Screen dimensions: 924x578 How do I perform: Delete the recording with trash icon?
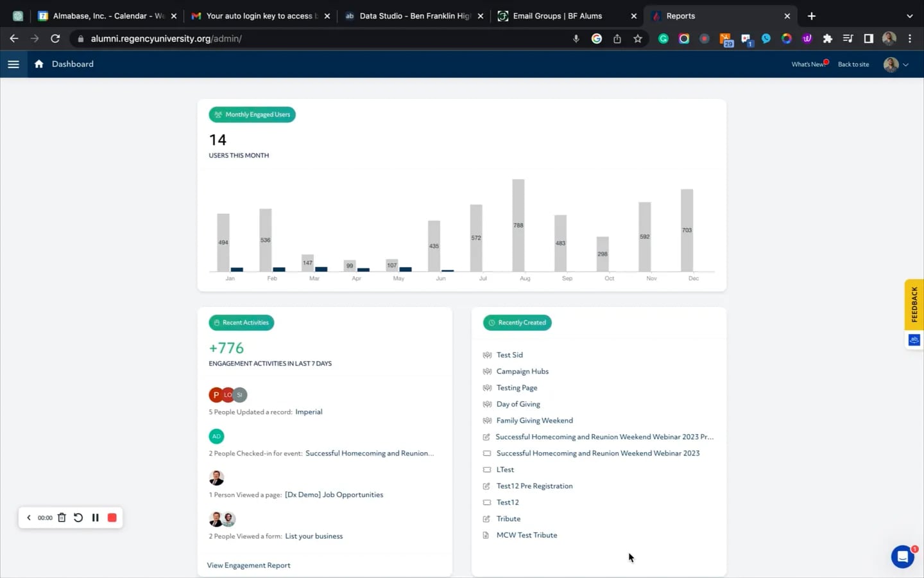point(62,518)
